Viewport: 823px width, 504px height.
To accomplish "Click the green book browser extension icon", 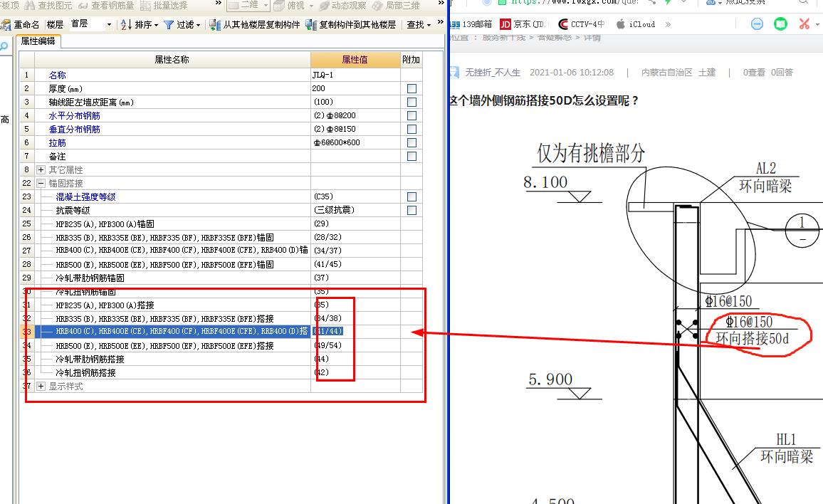I will (x=780, y=24).
